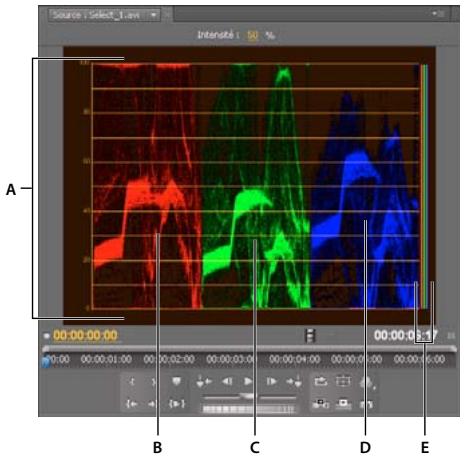The image size is (464, 457).
Task: Click the shuttle slider handle
Action: coord(248,396)
